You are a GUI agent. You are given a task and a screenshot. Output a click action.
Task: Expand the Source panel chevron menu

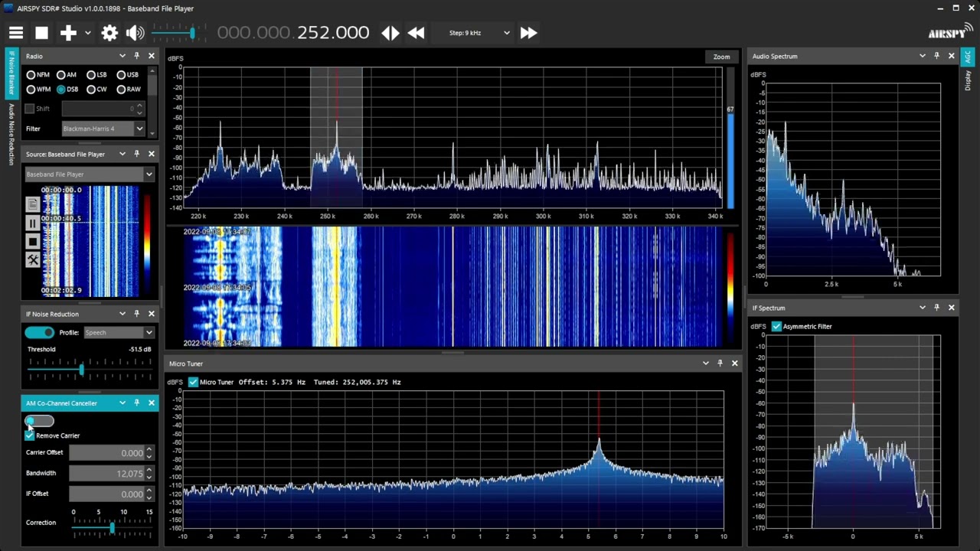click(x=122, y=154)
